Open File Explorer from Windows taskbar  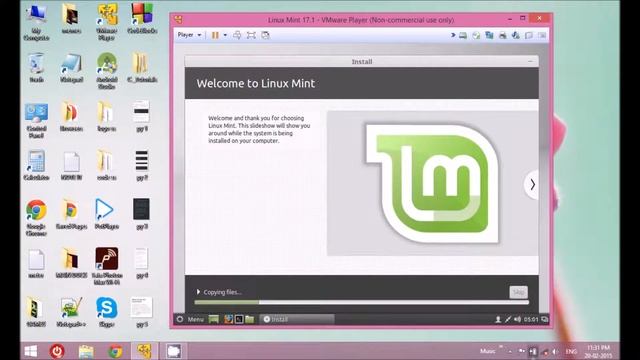pos(86,351)
